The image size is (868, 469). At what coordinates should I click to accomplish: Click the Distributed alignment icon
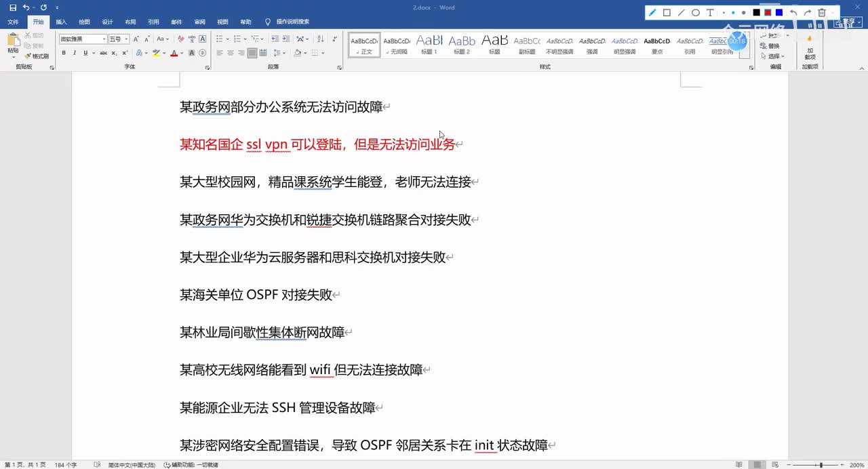(263, 53)
